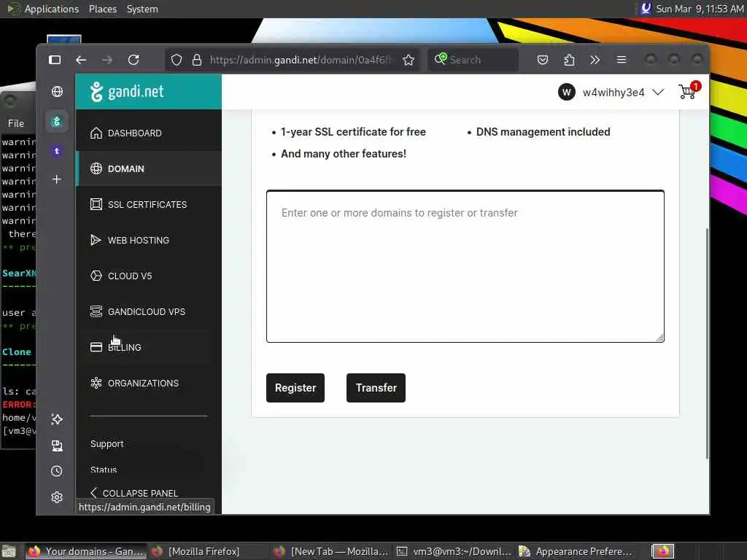Click the File menu in terminal window
Image resolution: width=747 pixels, height=560 pixels.
pos(16,123)
